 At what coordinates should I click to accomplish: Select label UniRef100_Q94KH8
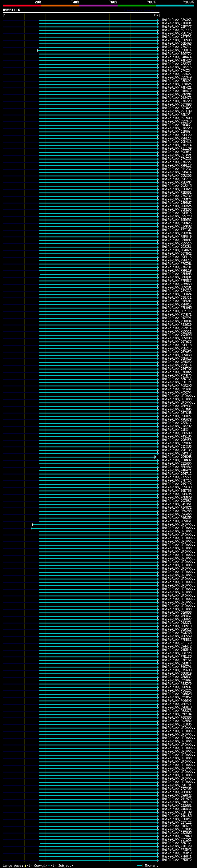(x=177, y=457)
